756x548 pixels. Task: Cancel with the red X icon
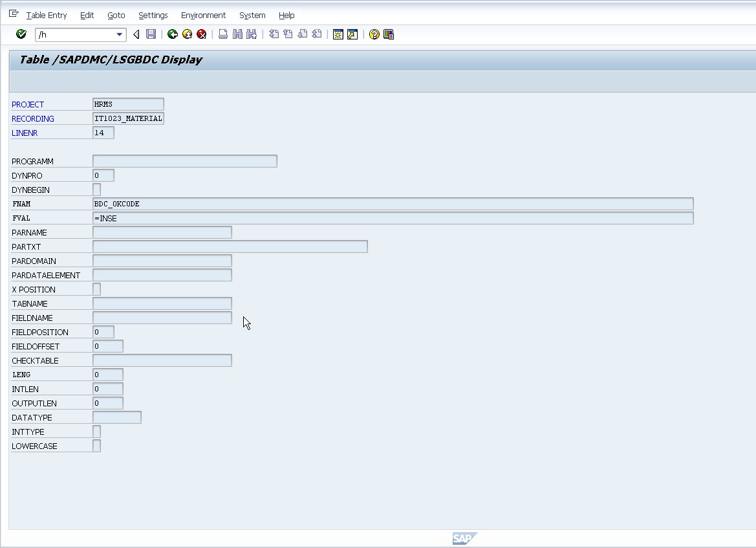(200, 34)
